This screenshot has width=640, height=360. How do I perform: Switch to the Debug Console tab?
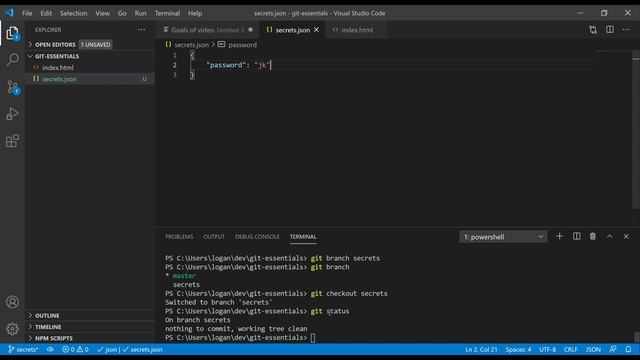pos(257,237)
